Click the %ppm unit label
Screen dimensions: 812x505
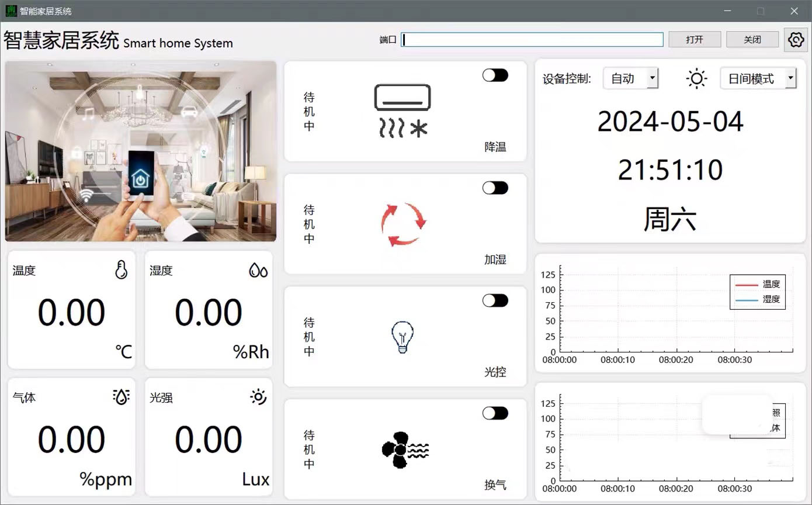tap(106, 479)
